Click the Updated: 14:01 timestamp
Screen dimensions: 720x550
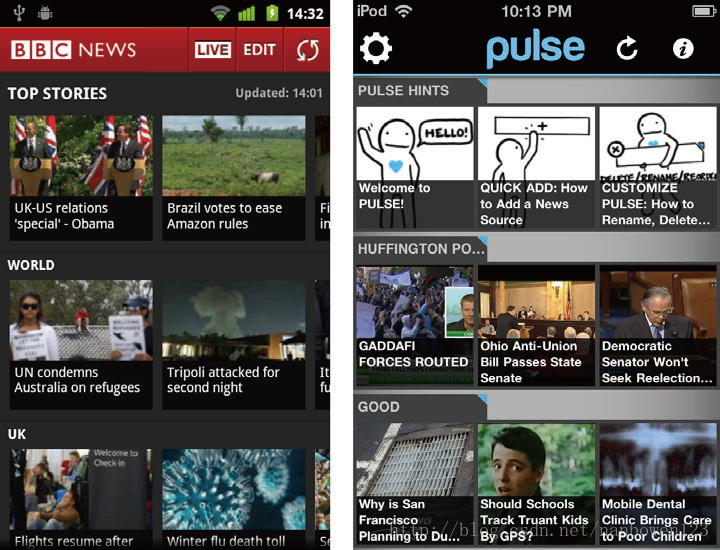click(279, 93)
